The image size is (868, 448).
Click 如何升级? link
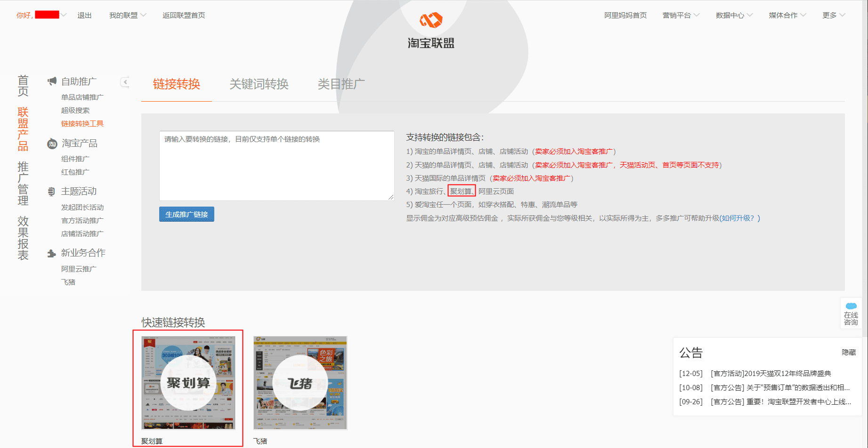click(739, 218)
